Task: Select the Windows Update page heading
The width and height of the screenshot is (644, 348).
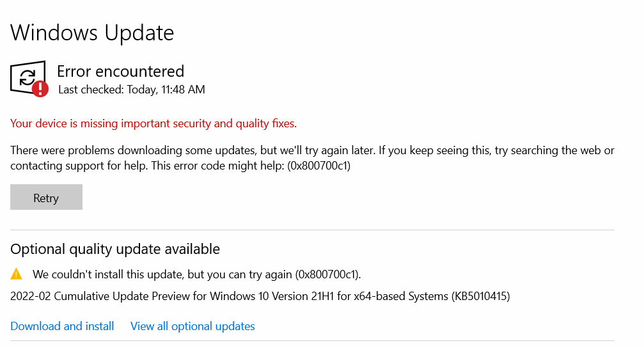Action: 92,33
